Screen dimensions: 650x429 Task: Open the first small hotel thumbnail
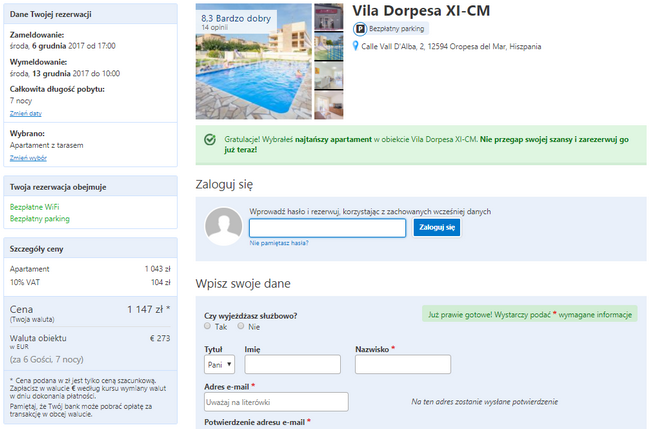[329, 17]
